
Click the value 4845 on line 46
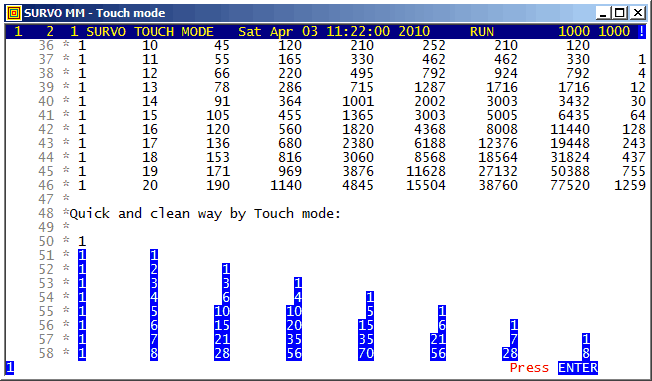click(358, 186)
